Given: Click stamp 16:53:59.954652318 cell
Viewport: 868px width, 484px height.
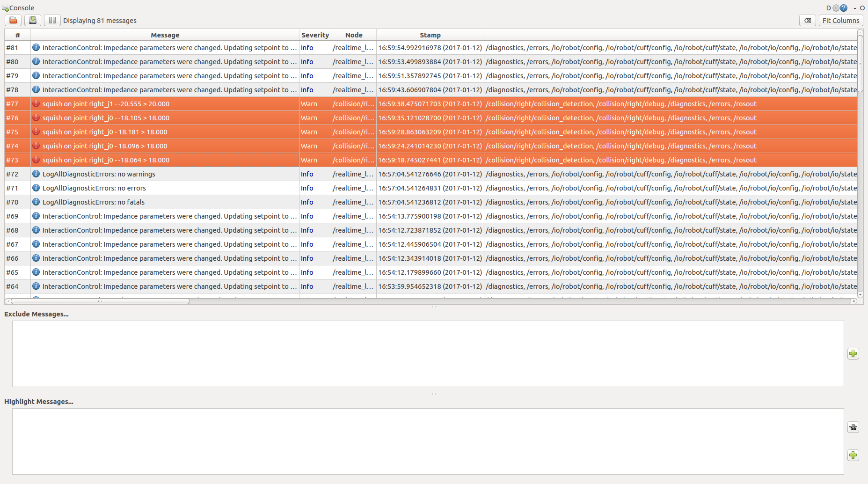Looking at the screenshot, I should pyautogui.click(x=430, y=286).
